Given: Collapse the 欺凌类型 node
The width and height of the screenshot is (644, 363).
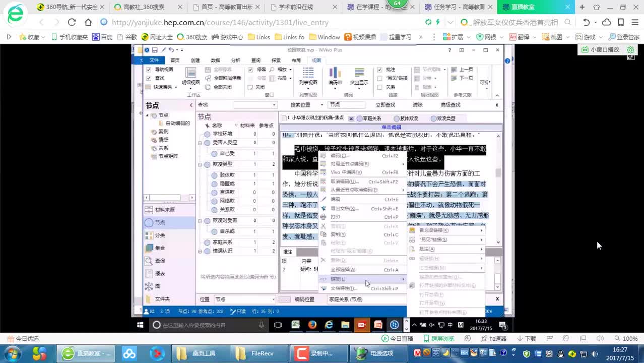Looking at the screenshot, I should coord(201,164).
